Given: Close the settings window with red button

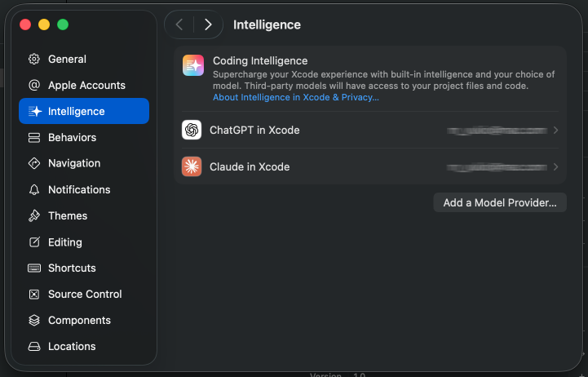Looking at the screenshot, I should [x=25, y=24].
